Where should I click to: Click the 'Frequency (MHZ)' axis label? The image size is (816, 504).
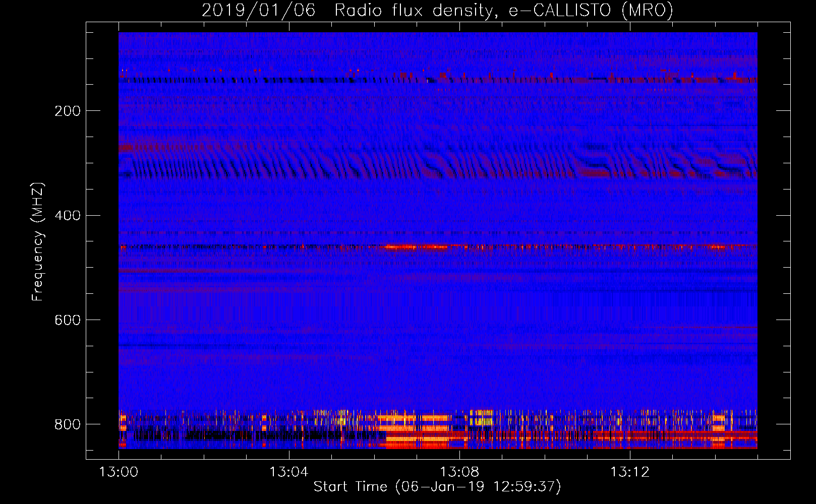pos(38,241)
